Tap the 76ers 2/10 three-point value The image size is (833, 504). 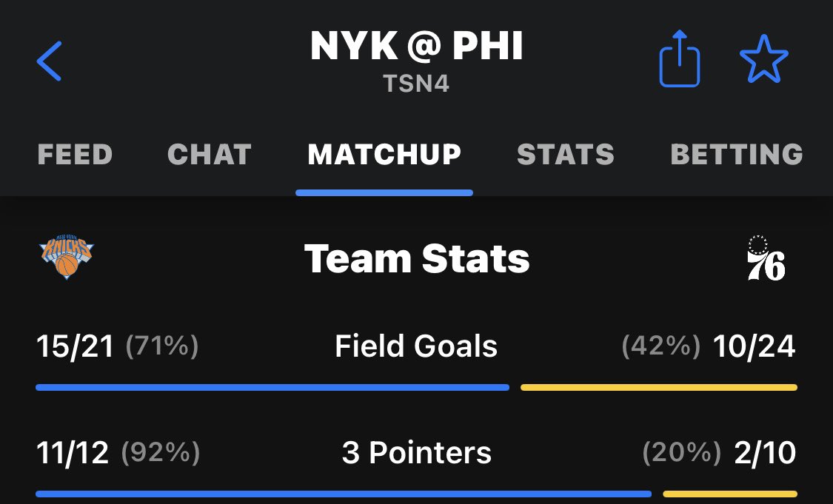(x=765, y=453)
